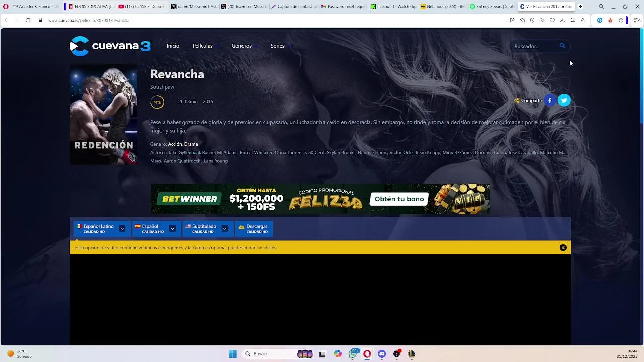Click the Drama genre link
Image resolution: width=644 pixels, height=362 pixels.
[x=191, y=144]
